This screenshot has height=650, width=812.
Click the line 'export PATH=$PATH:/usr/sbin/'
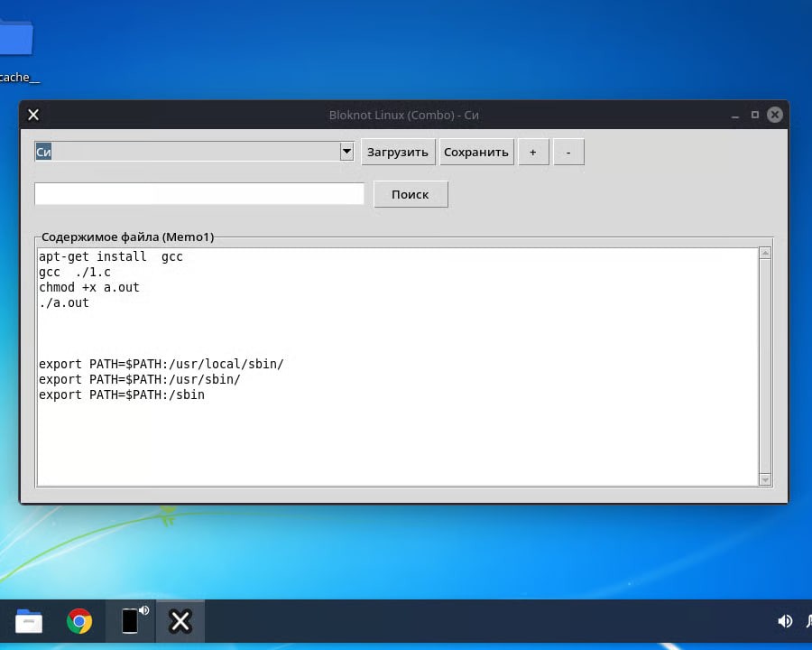140,379
